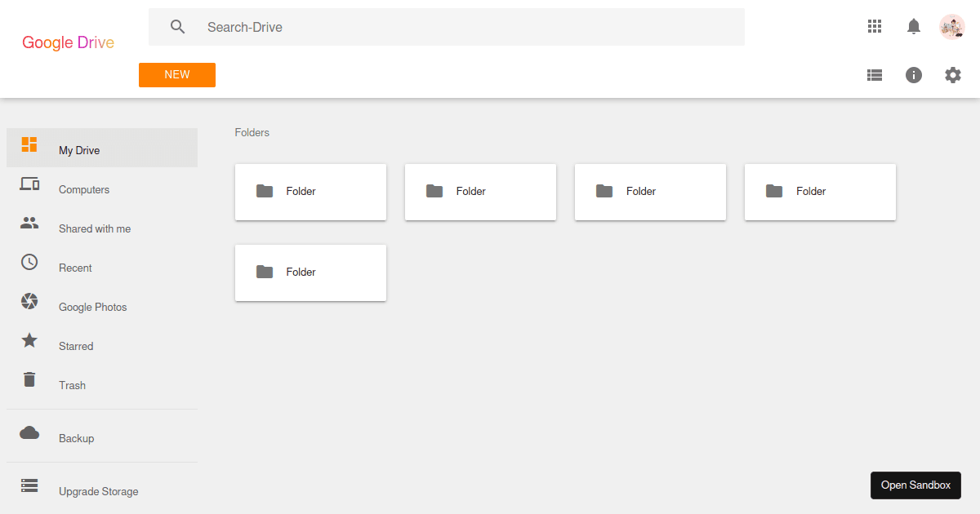The image size is (980, 514).
Task: Click the notifications bell
Action: (x=913, y=26)
